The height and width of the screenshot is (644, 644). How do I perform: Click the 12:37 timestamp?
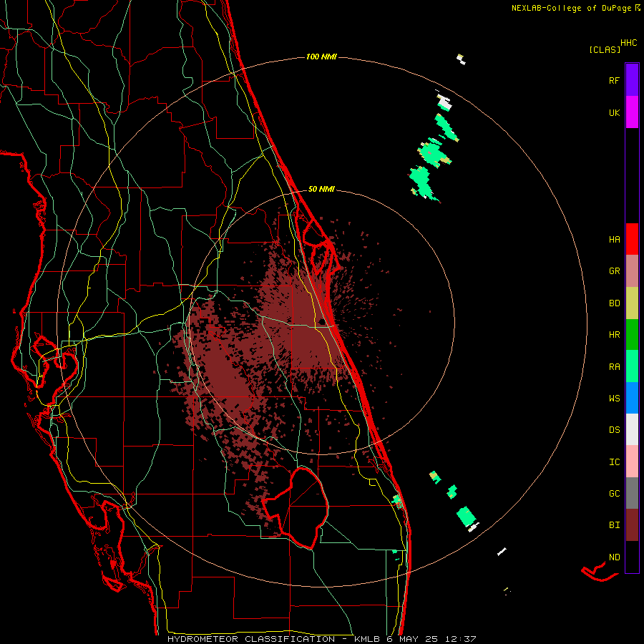[462, 639]
